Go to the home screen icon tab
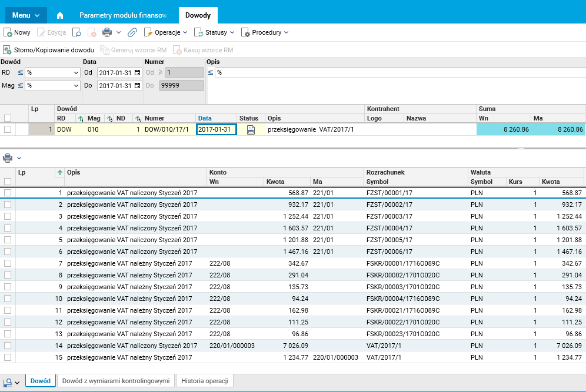 click(x=59, y=15)
